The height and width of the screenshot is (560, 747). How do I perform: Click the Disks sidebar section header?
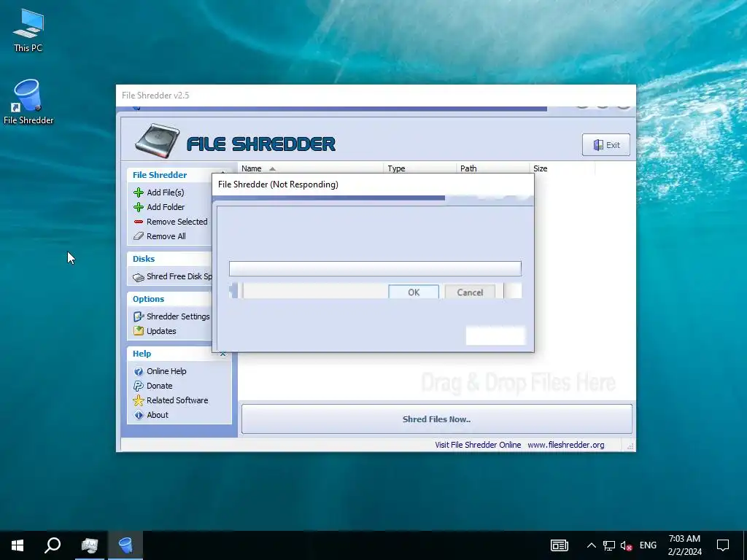click(144, 259)
